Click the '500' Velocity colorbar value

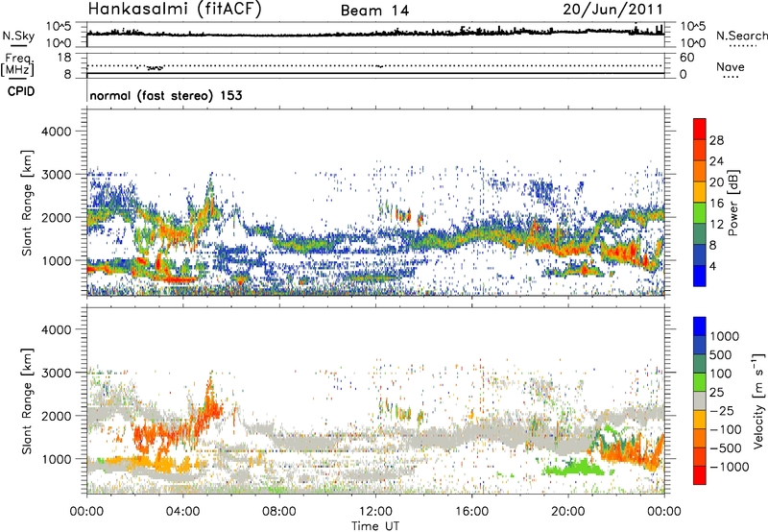pos(721,354)
